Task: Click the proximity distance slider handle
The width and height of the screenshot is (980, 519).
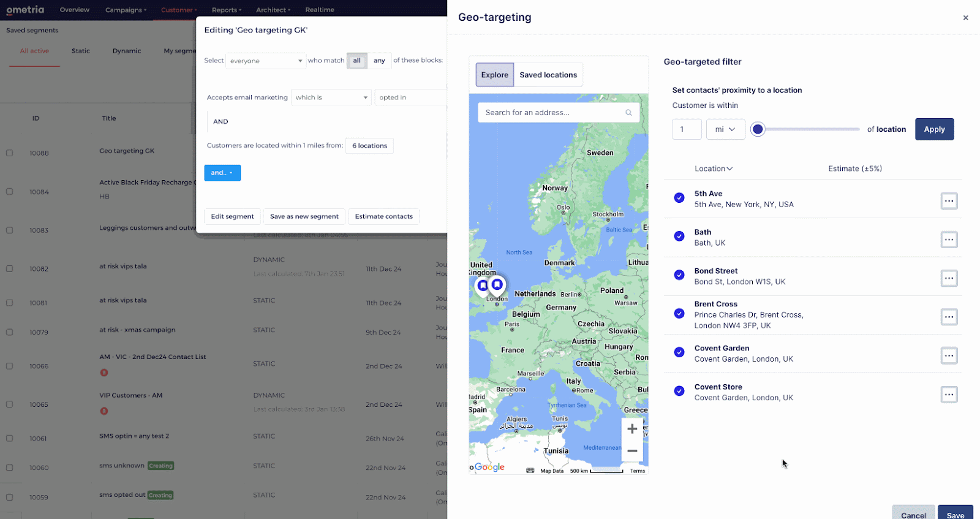Action: [758, 129]
